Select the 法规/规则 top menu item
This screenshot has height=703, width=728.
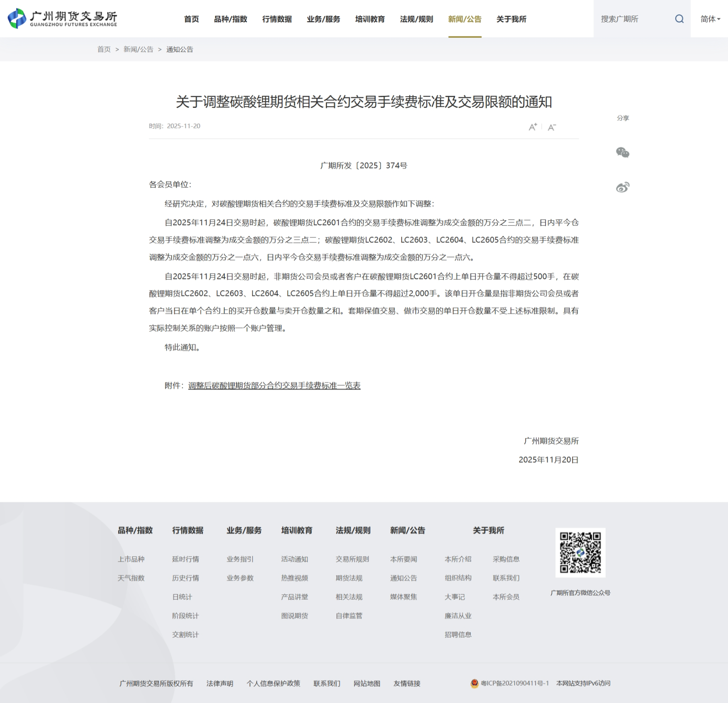[x=416, y=19]
